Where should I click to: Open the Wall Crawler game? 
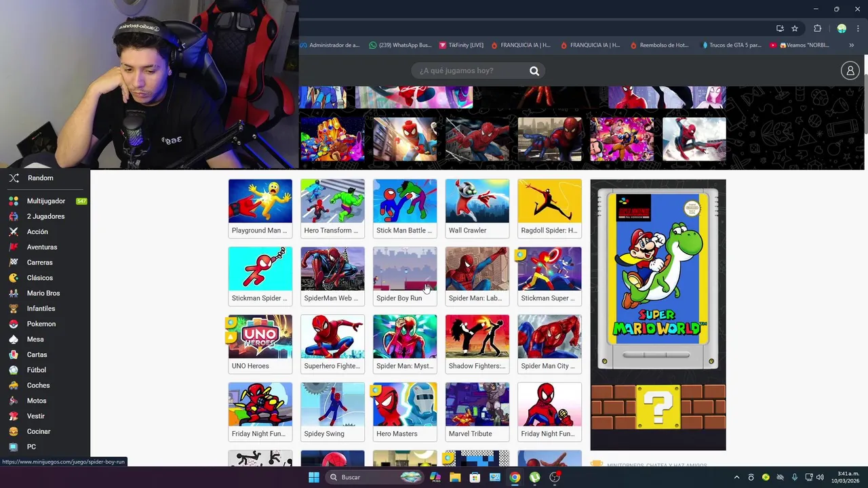click(x=477, y=208)
